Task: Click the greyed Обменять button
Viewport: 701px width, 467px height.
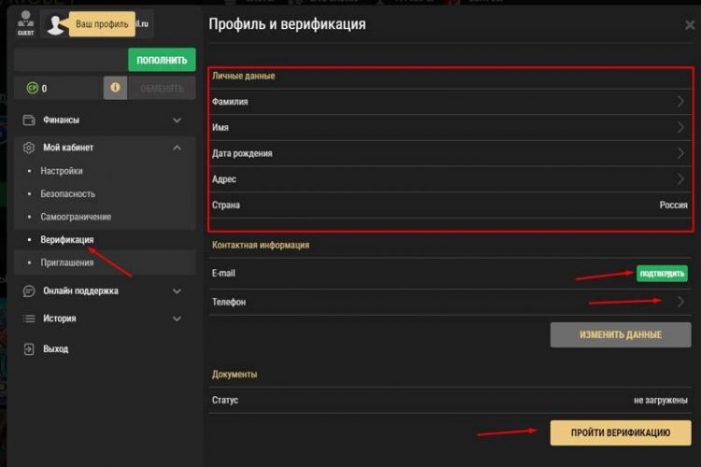Action: [x=161, y=88]
